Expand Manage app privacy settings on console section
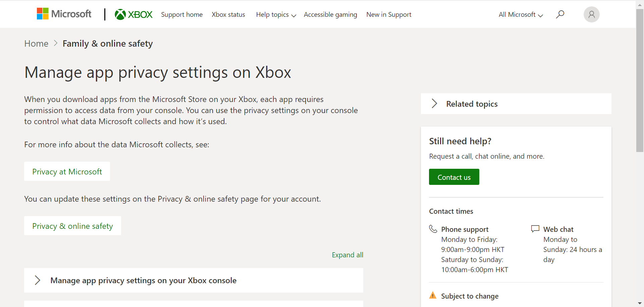 pos(194,280)
